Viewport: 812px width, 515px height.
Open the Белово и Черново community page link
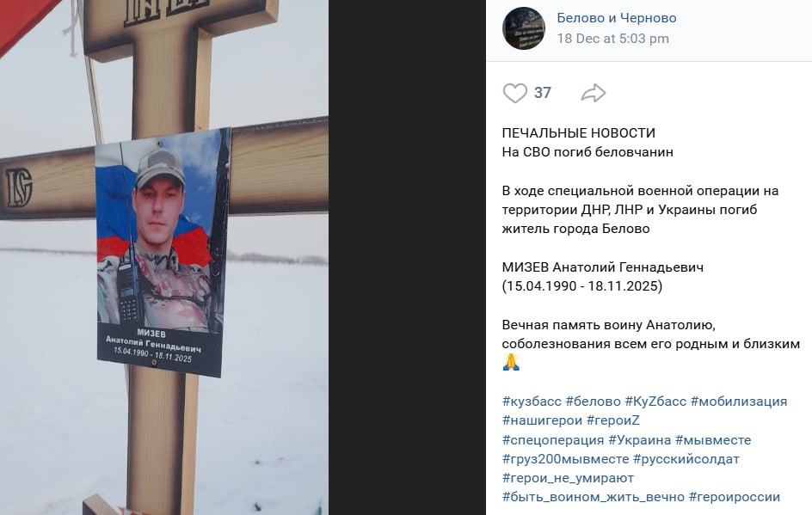pos(616,18)
